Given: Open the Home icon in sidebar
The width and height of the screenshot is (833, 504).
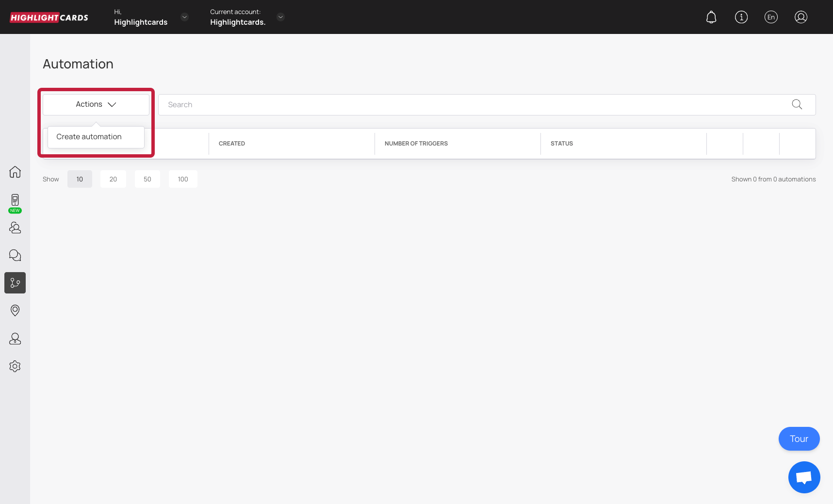Looking at the screenshot, I should pyautogui.click(x=15, y=172).
